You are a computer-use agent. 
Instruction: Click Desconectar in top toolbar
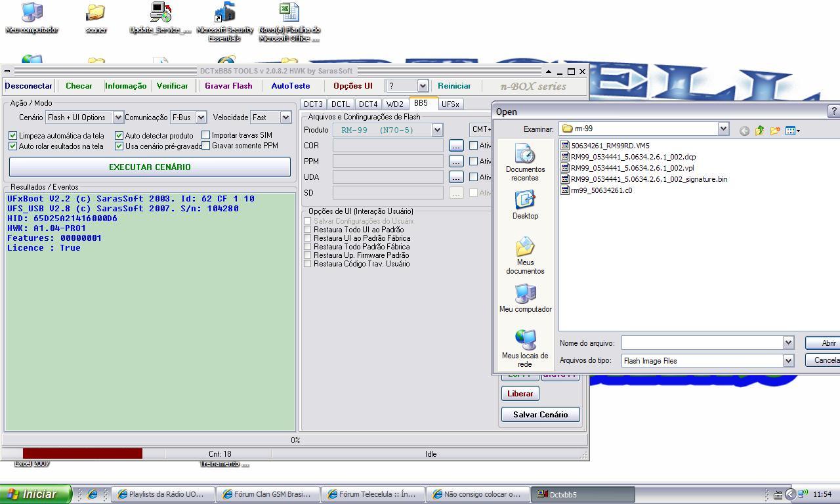coord(28,86)
